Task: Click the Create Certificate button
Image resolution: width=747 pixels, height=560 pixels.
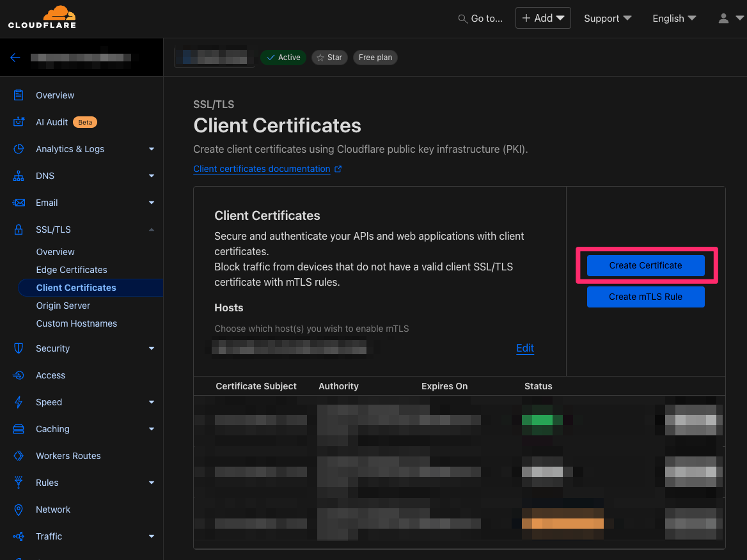Action: click(645, 265)
